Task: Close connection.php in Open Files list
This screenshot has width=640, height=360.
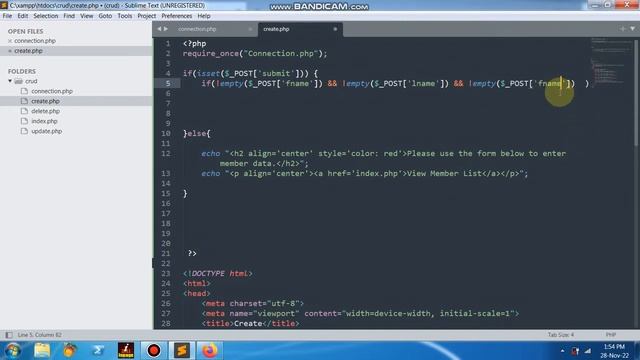Action: tap(10, 41)
